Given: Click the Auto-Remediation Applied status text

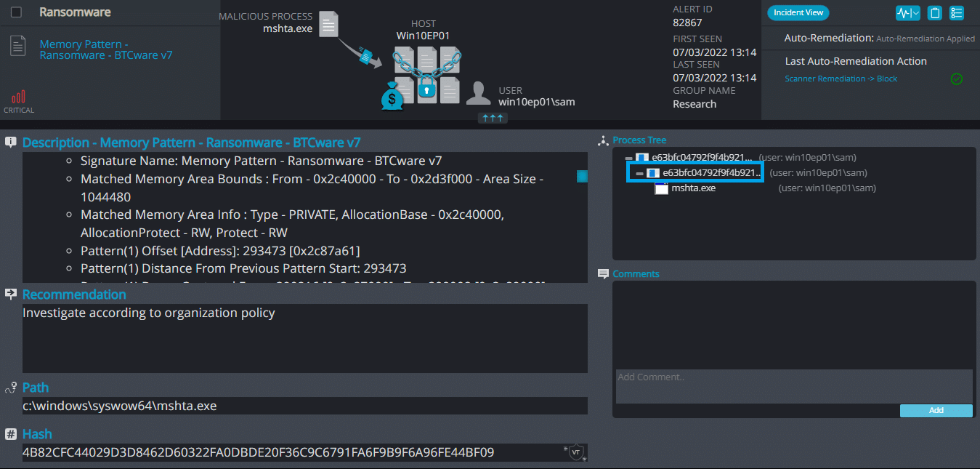Looking at the screenshot, I should coord(926,39).
